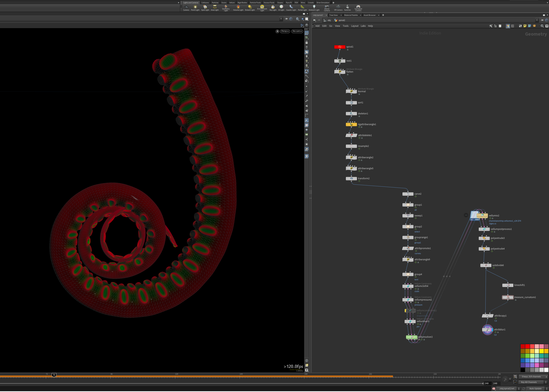Open the auto-key options arrow
549x392 pixels.
point(510,379)
